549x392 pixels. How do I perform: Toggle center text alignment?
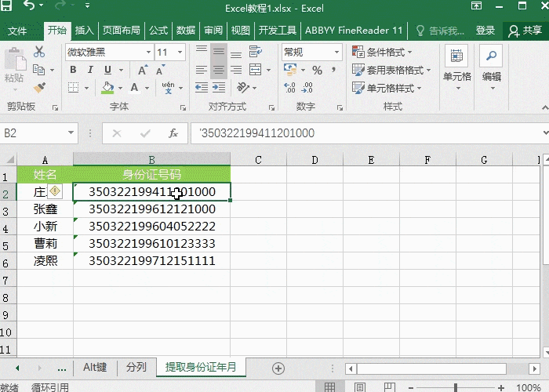click(x=219, y=70)
